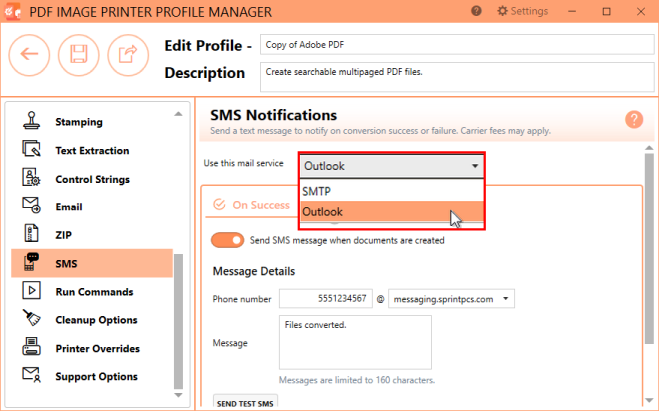The height and width of the screenshot is (411, 659).
Task: Toggle Send SMS message when documents are created
Action: pyautogui.click(x=227, y=240)
